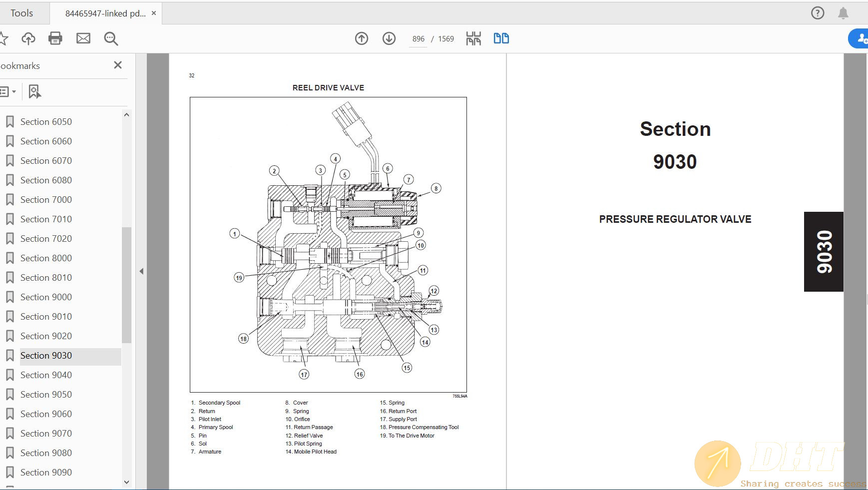This screenshot has height=490, width=868.
Task: Open the Help question mark menu
Action: point(818,12)
